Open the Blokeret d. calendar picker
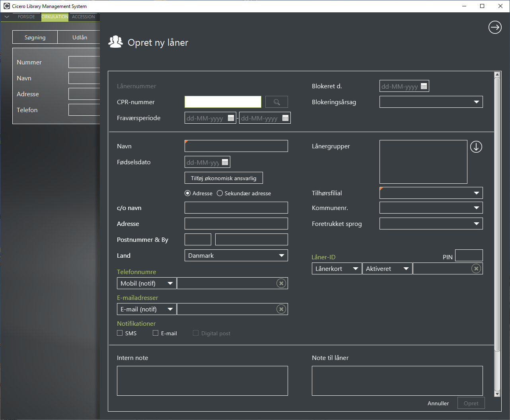The width and height of the screenshot is (510, 420). 424,86
